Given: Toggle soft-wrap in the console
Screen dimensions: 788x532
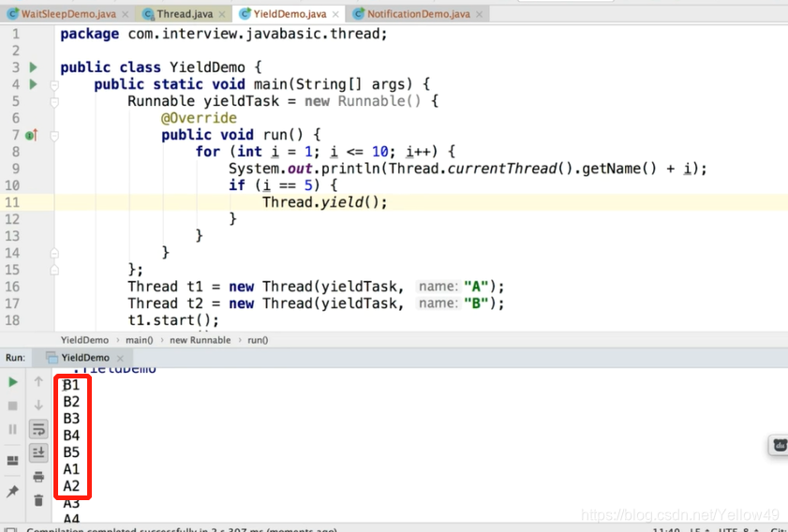Looking at the screenshot, I should coord(38,429).
